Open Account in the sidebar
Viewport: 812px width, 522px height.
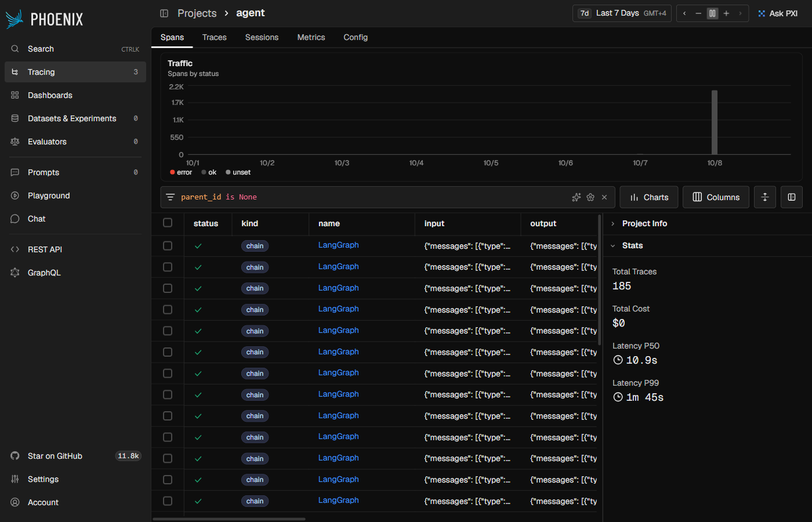(75, 502)
